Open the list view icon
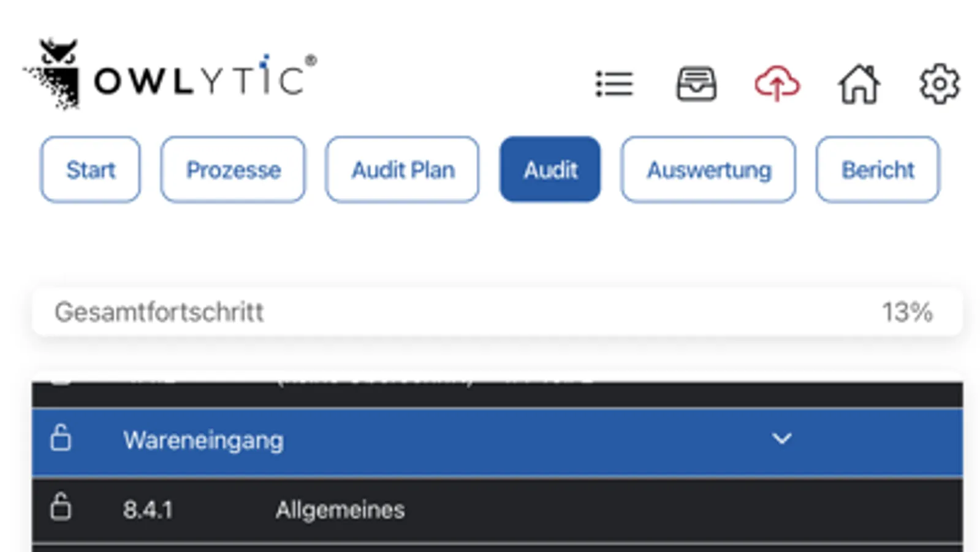 click(614, 84)
